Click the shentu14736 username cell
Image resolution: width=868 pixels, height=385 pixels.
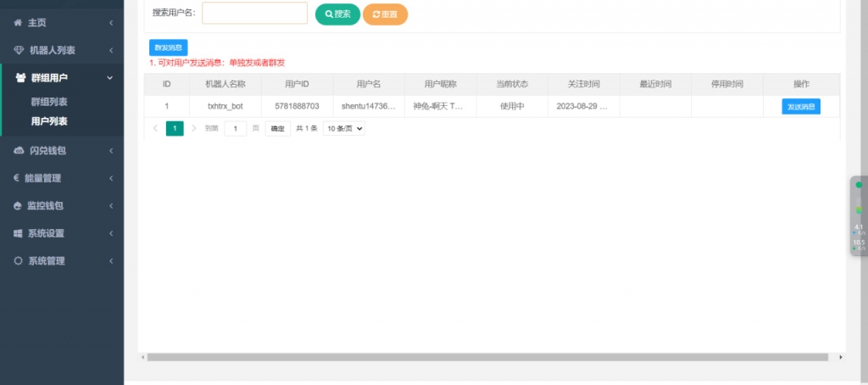(x=369, y=106)
